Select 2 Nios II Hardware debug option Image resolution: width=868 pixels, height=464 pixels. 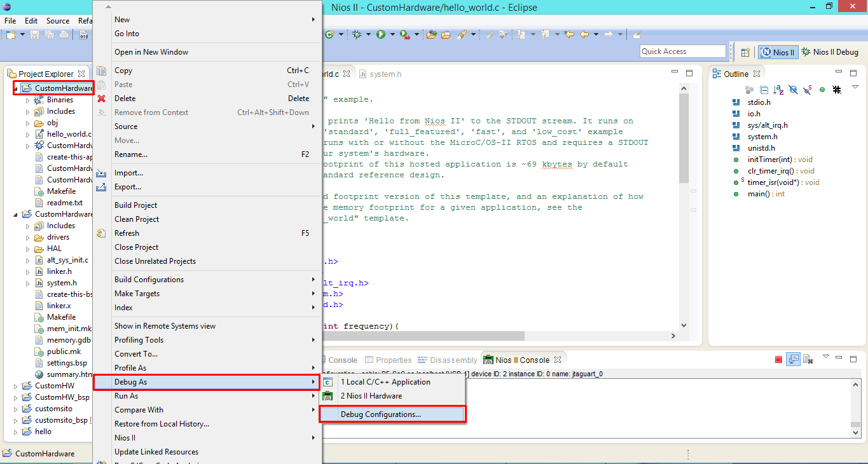[x=393, y=396]
